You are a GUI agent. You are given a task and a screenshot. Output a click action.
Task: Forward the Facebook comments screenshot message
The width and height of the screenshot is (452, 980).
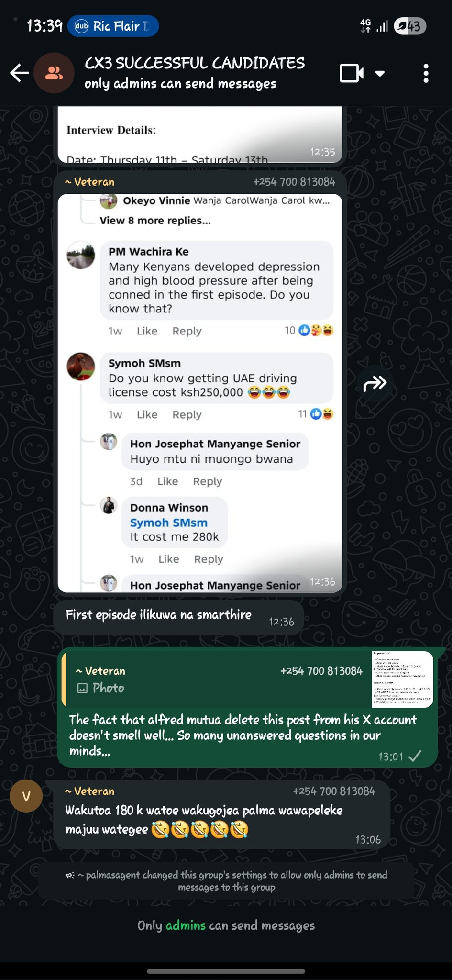[x=375, y=383]
